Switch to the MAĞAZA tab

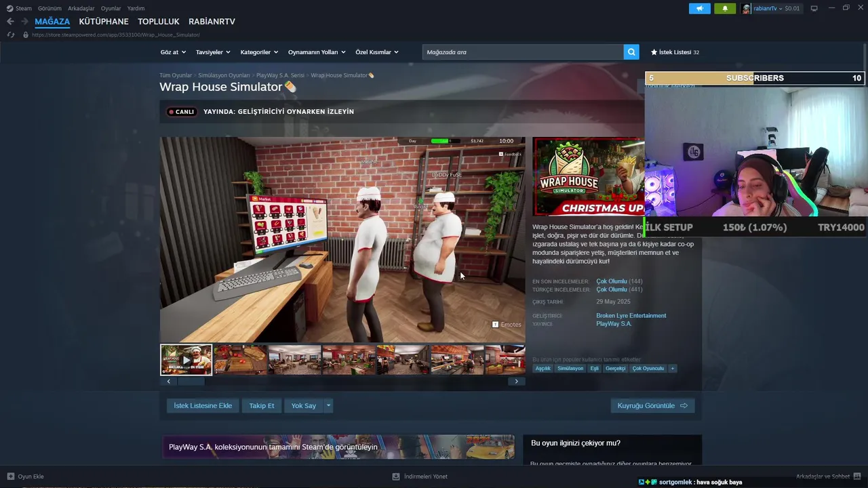[x=52, y=22]
